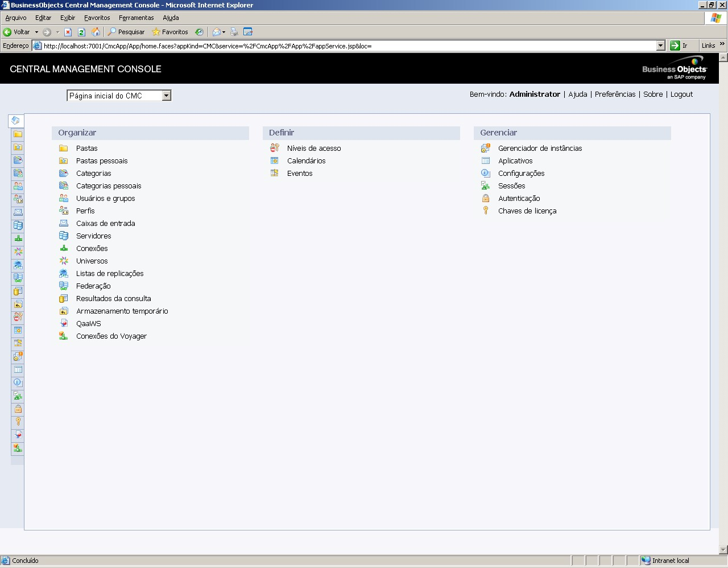Image resolution: width=728 pixels, height=568 pixels.
Task: Open the Voltar button history arrow
Action: 37,32
